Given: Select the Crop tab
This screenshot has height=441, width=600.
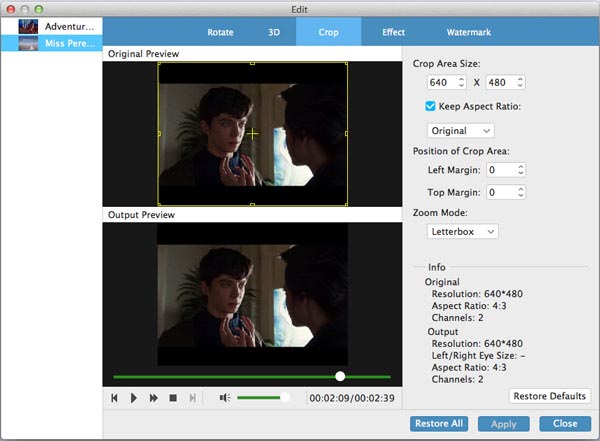Looking at the screenshot, I should [x=328, y=32].
